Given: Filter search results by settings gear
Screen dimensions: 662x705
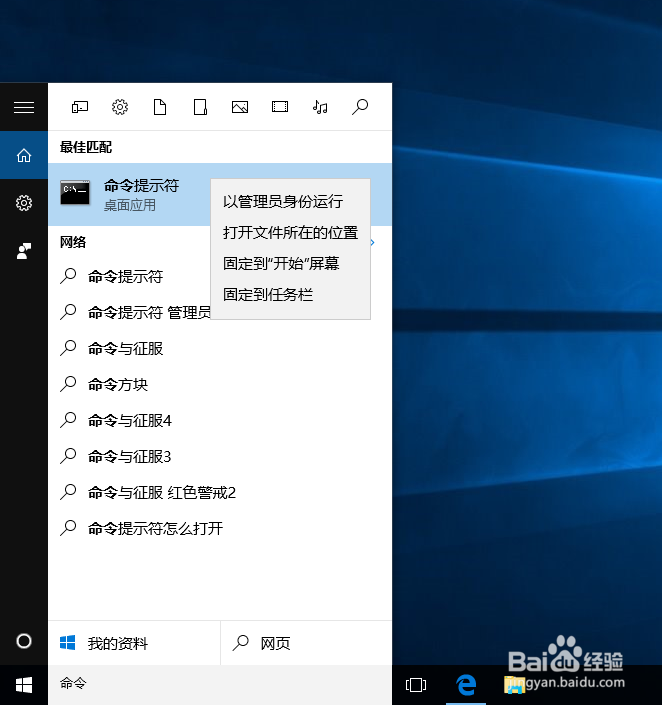Looking at the screenshot, I should click(120, 107).
